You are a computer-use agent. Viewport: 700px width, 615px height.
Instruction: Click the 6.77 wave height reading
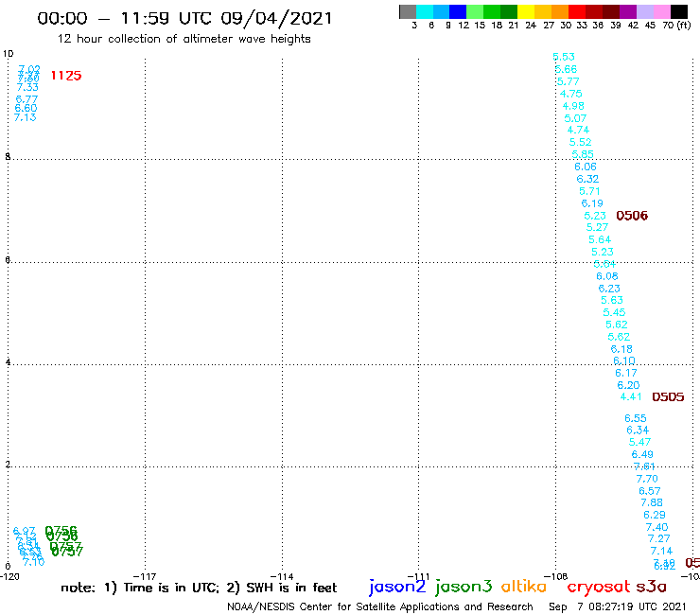[26, 99]
